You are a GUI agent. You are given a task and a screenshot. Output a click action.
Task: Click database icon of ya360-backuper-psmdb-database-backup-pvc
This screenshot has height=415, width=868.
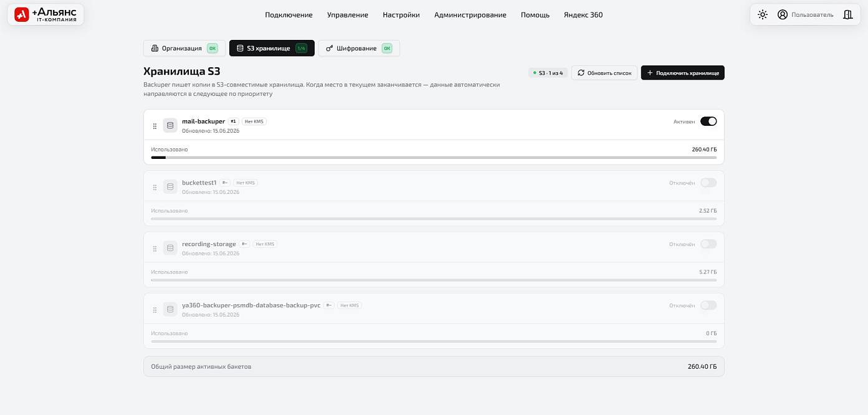(170, 310)
